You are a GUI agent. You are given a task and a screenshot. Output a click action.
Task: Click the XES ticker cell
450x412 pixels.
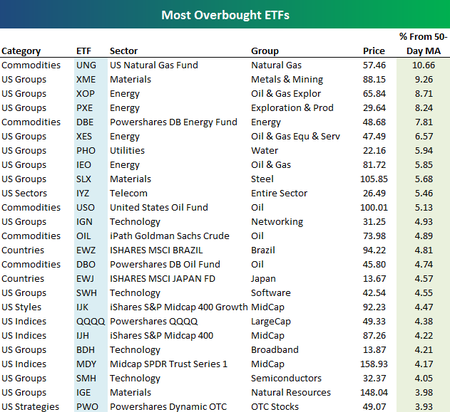(84, 136)
